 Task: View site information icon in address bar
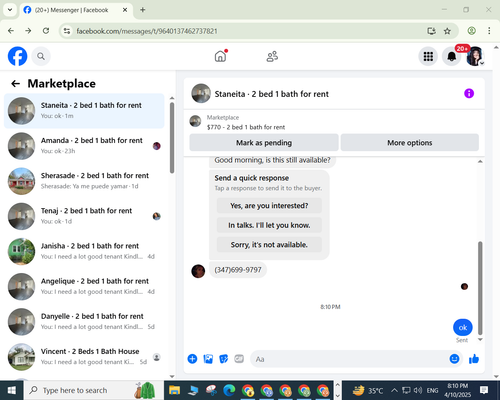click(x=67, y=31)
